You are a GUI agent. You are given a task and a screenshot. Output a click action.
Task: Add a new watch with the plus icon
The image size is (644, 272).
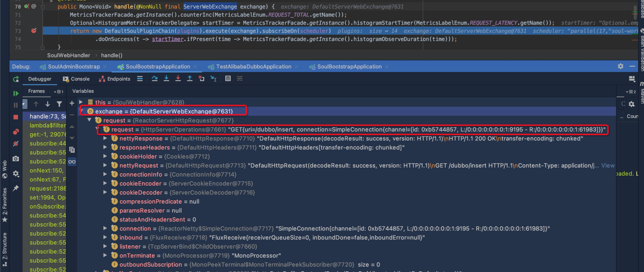[x=72, y=103]
